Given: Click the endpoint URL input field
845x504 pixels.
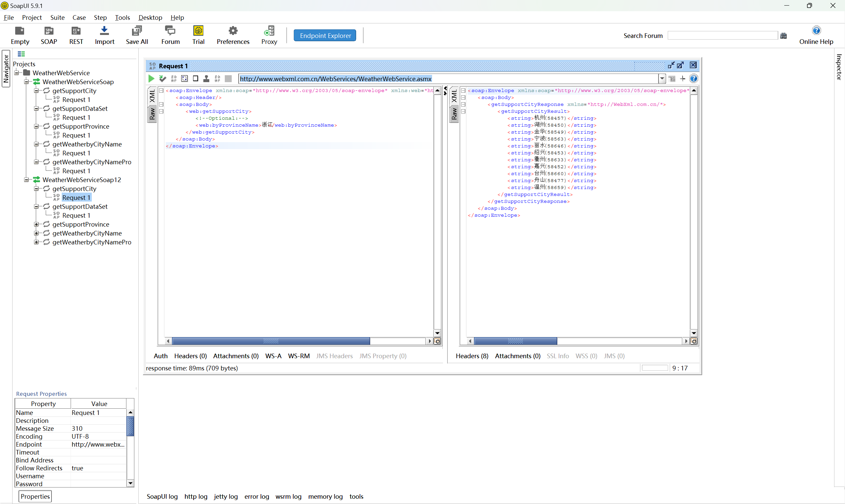Looking at the screenshot, I should (x=448, y=79).
